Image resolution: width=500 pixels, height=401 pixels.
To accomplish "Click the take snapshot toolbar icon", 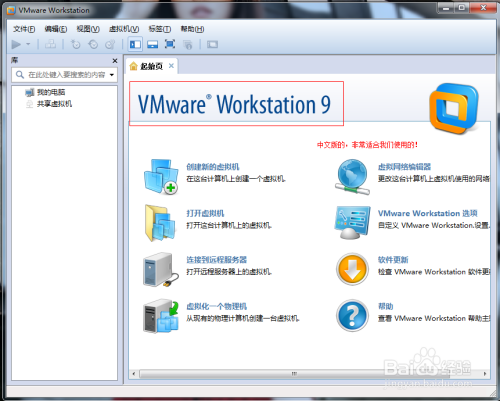I will point(75,44).
